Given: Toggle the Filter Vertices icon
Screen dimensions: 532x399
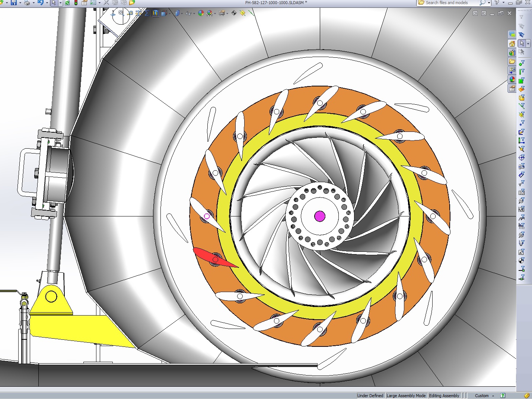Looking at the screenshot, I should (522, 63).
